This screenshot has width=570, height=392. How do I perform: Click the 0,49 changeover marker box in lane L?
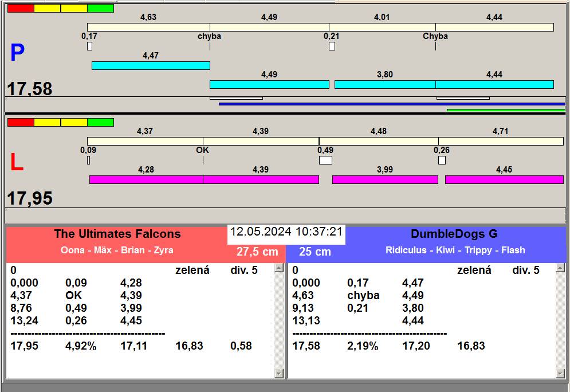(326, 160)
